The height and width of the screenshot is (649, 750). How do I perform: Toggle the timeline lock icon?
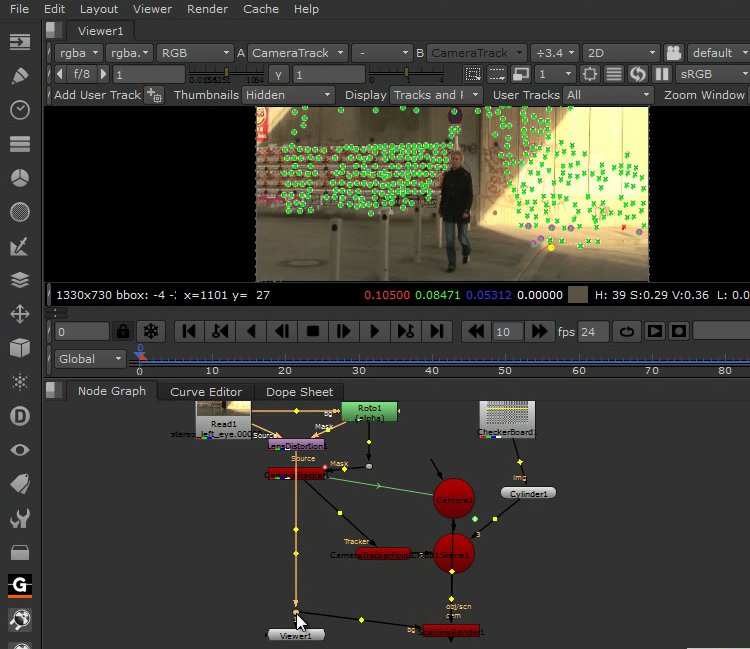(x=123, y=331)
